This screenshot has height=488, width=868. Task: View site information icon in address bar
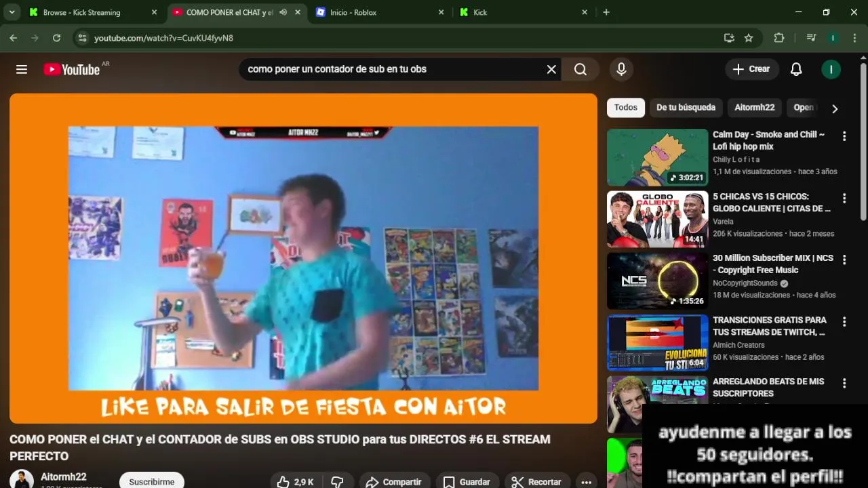(x=82, y=38)
